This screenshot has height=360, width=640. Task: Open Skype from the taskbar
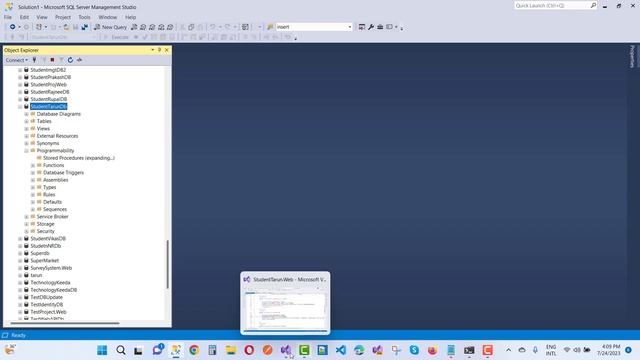tap(414, 350)
